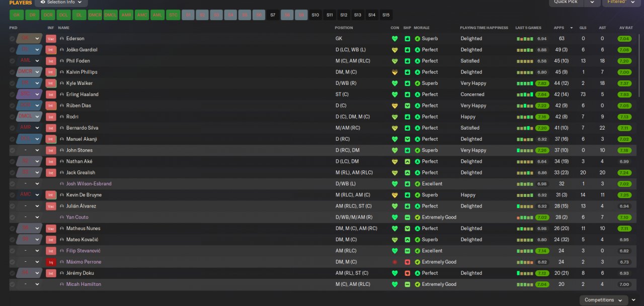
Task: Click Kalvin Phillips' condition heart icon
Action: click(394, 72)
